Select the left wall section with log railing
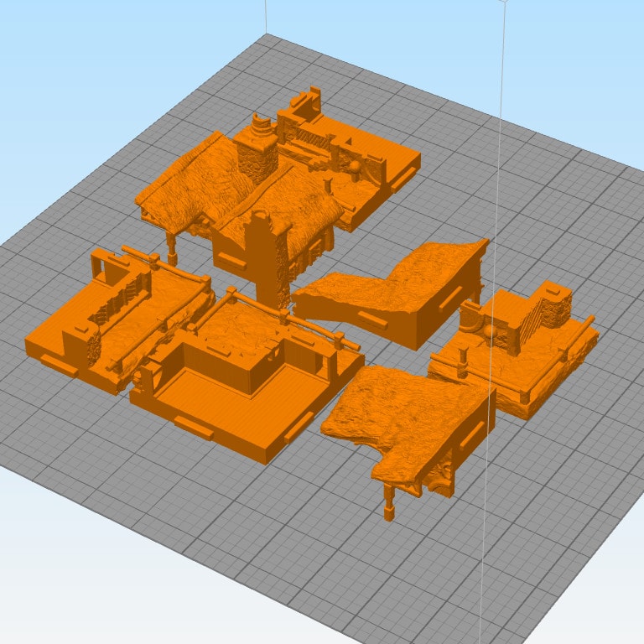Viewport: 644px width, 644px height. 117,319
